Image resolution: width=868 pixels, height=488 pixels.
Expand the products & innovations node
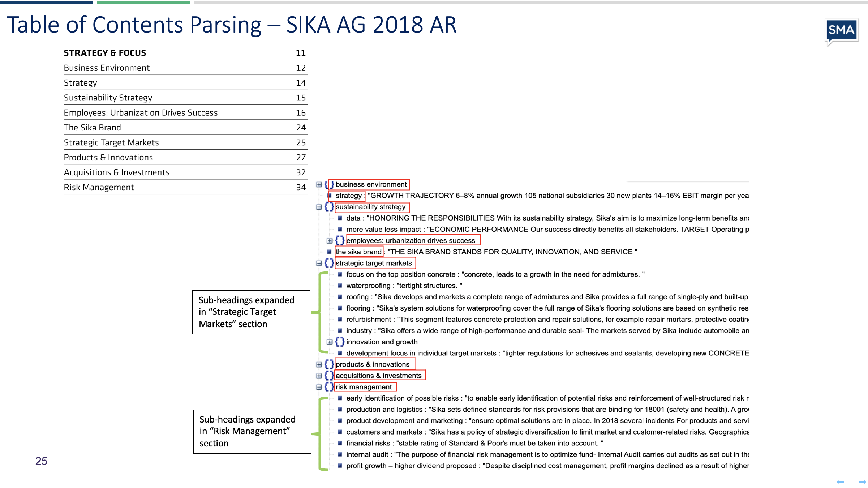click(319, 364)
